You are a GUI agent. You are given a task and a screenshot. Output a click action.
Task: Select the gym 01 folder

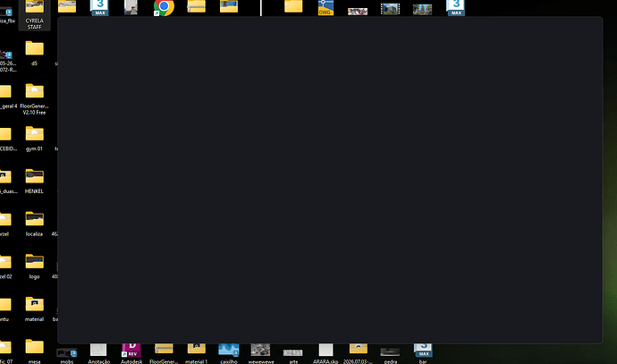(x=34, y=133)
